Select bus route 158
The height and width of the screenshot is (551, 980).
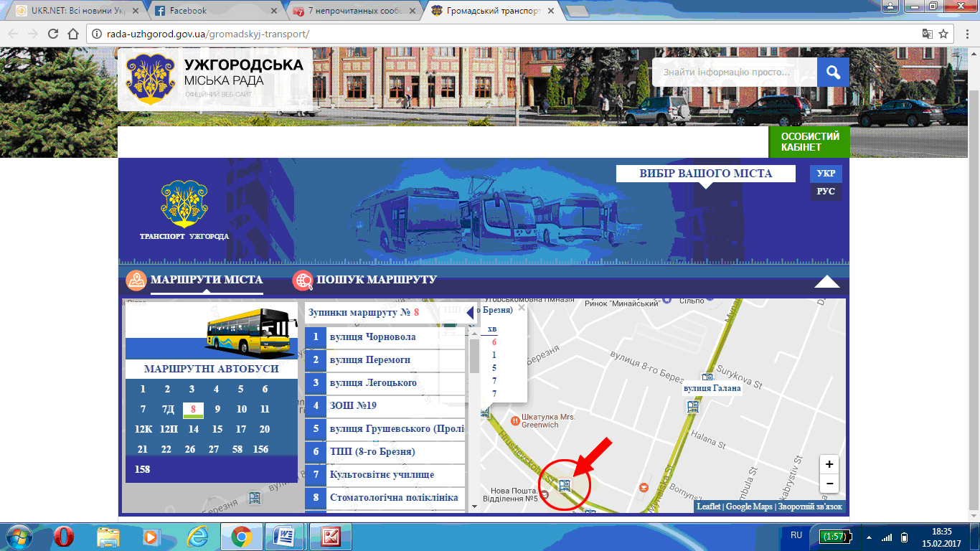(x=143, y=470)
